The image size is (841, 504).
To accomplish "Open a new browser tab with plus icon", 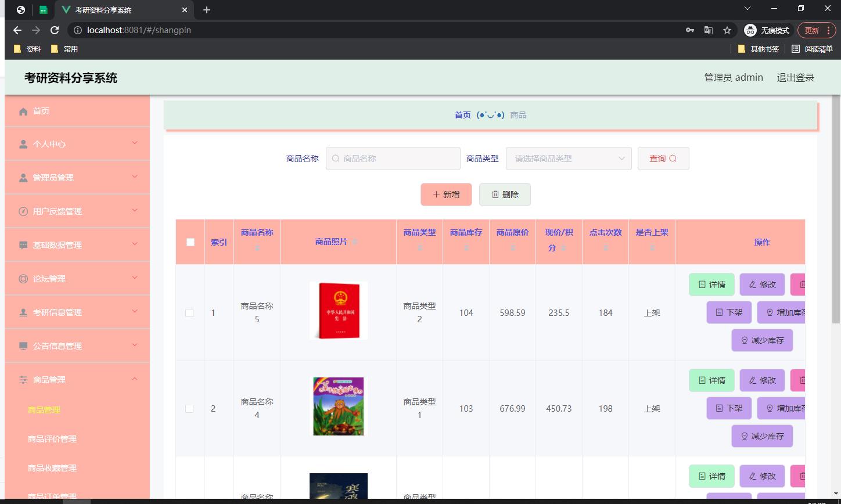I will pos(207,10).
